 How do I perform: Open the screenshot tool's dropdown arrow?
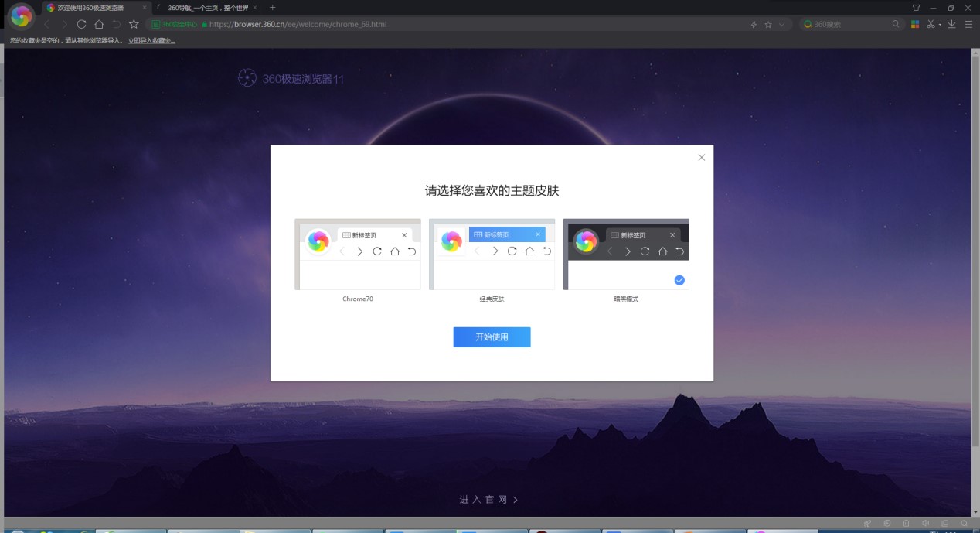point(939,24)
